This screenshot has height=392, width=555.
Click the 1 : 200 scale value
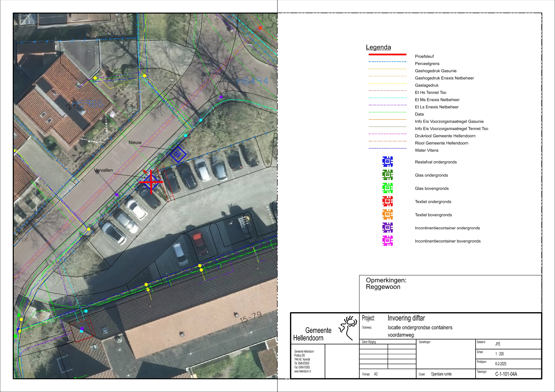coord(499,354)
